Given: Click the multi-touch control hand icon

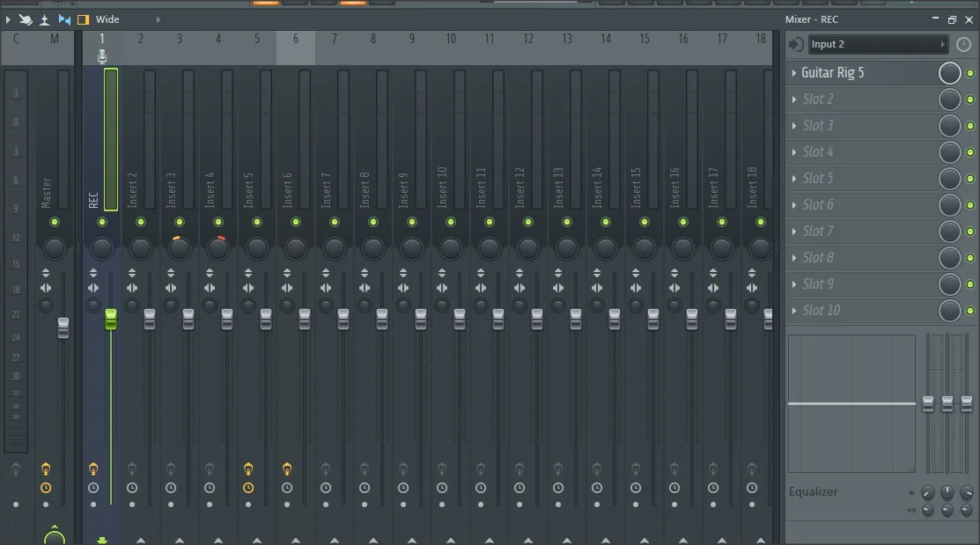Looking at the screenshot, I should pyautogui.click(x=26, y=19).
